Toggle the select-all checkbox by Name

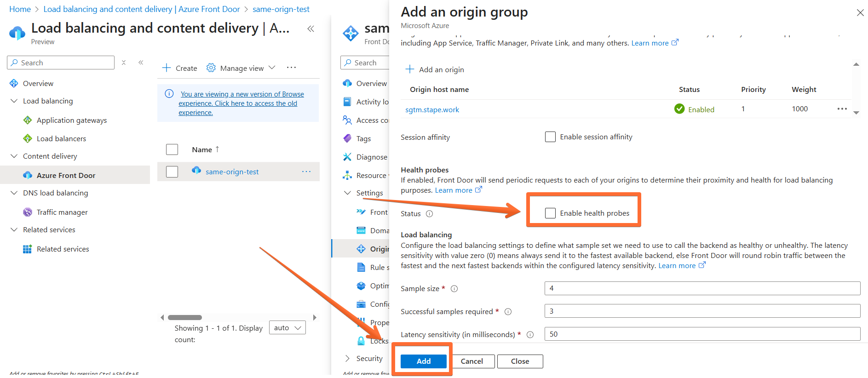point(172,149)
